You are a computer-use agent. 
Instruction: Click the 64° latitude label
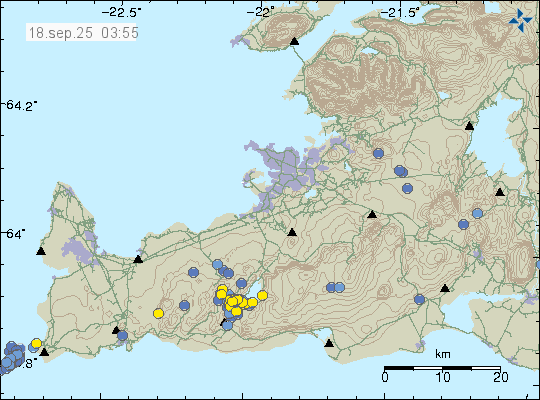click(x=15, y=234)
